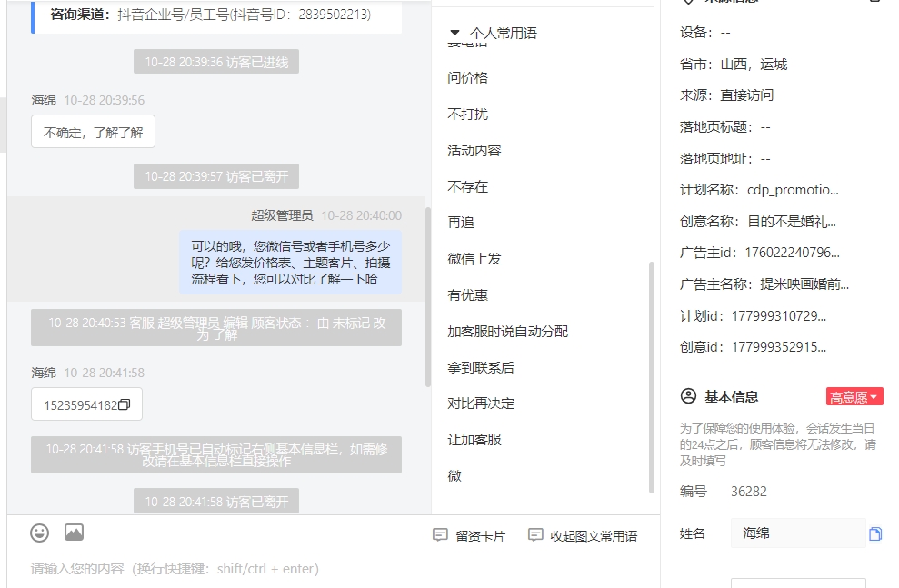Click the 姓名 field containing 海绵
Screen dimensions: 899x588
click(798, 533)
